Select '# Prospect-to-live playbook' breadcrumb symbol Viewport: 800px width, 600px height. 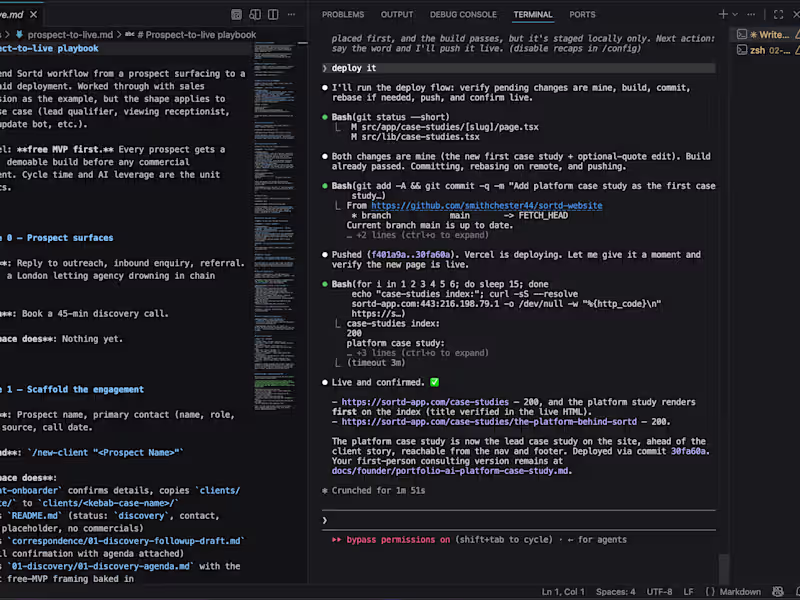[x=196, y=35]
